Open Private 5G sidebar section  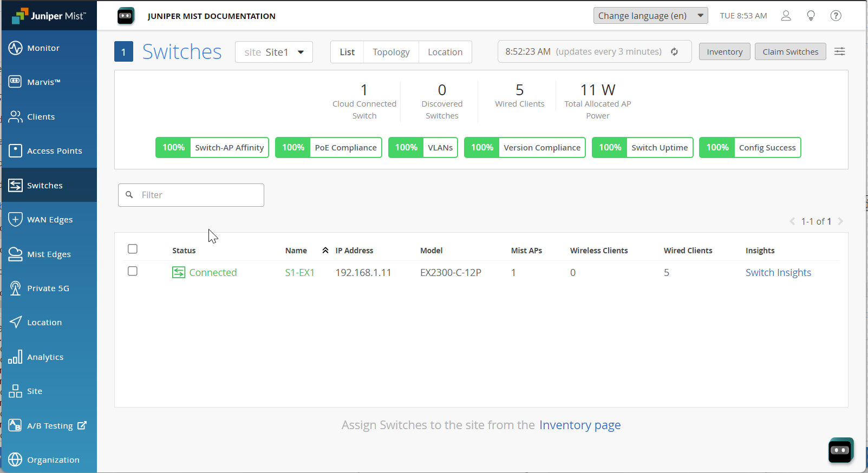(x=49, y=288)
